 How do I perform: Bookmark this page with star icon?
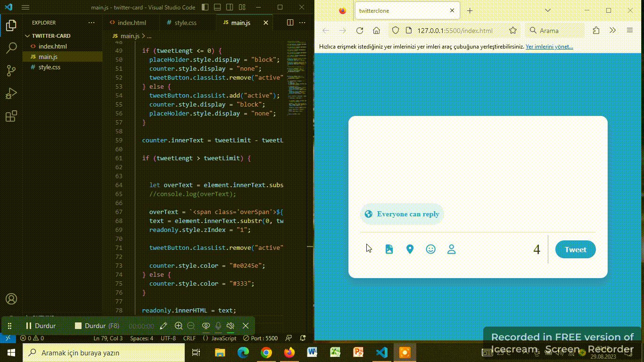point(513,31)
